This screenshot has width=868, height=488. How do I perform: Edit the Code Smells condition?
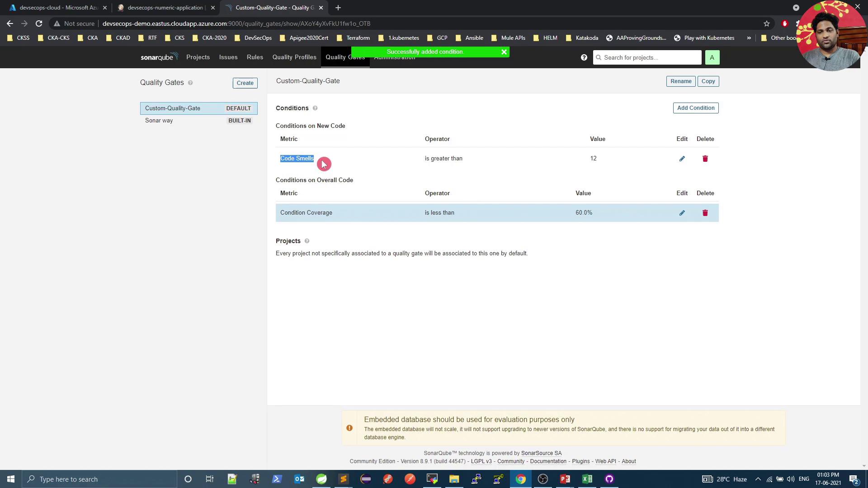pyautogui.click(x=682, y=159)
